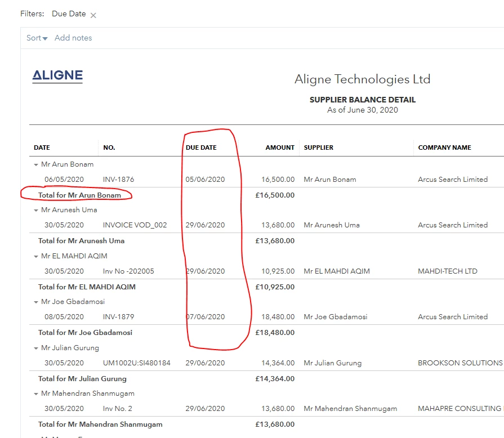Click date 08/05/2020

point(64,317)
